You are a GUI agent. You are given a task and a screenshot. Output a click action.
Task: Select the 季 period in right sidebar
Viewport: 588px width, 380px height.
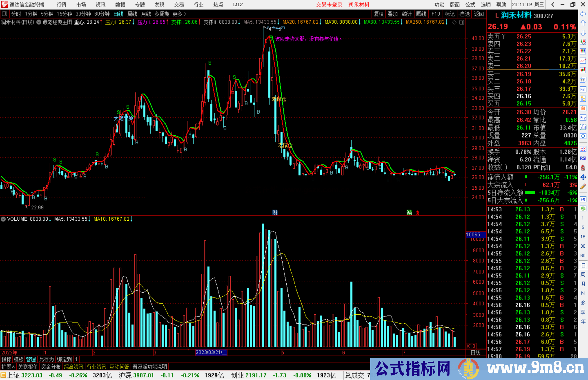583,312
